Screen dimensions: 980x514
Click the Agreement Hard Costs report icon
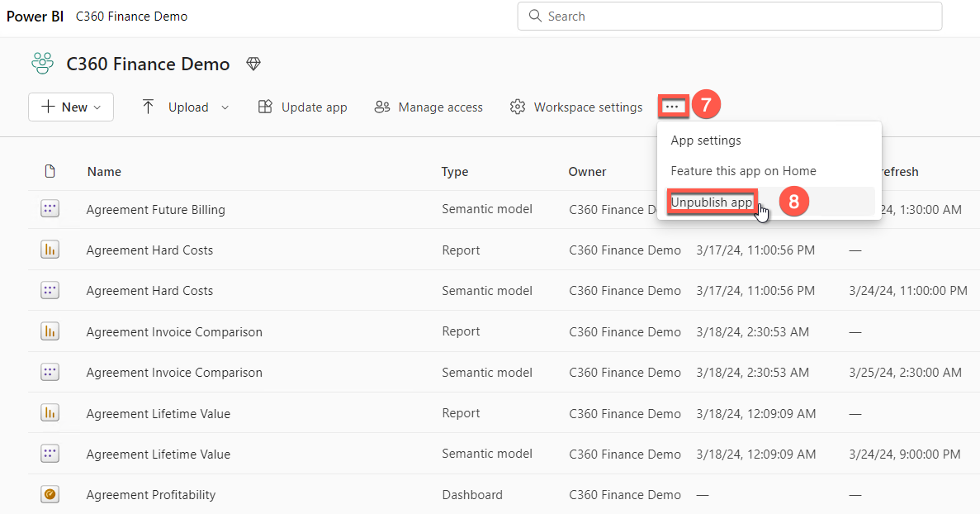click(50, 250)
